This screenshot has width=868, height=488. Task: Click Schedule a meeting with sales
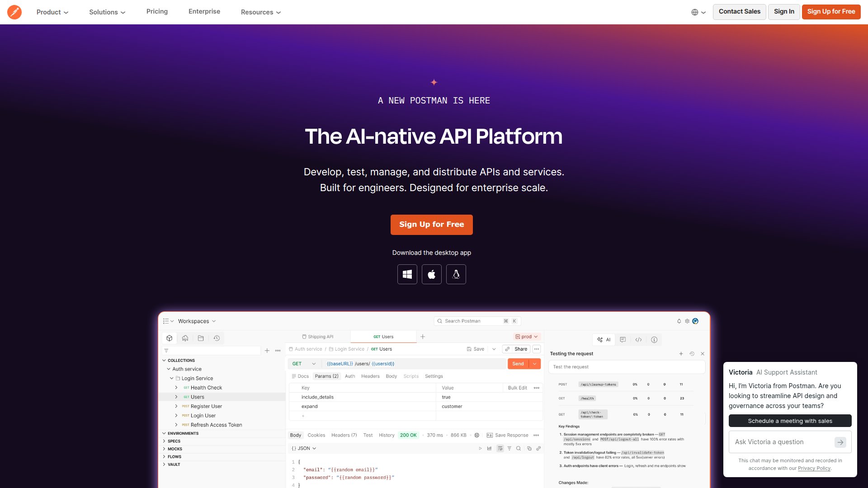click(x=790, y=421)
